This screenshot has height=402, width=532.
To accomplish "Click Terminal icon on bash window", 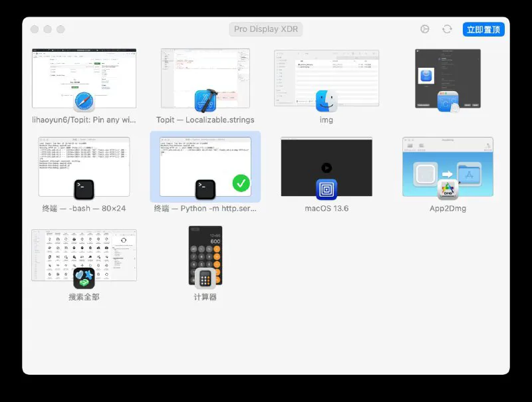I will click(84, 189).
